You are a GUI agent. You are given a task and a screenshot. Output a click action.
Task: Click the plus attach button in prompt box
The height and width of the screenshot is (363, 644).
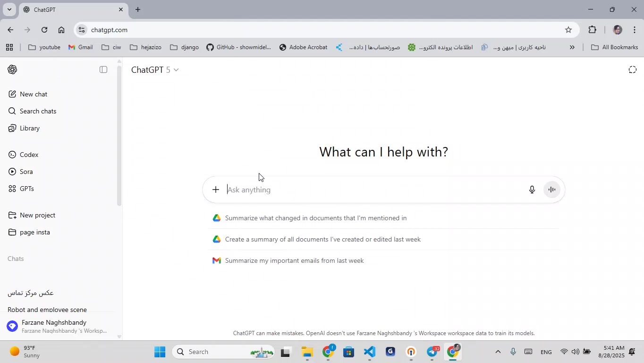pos(216,190)
